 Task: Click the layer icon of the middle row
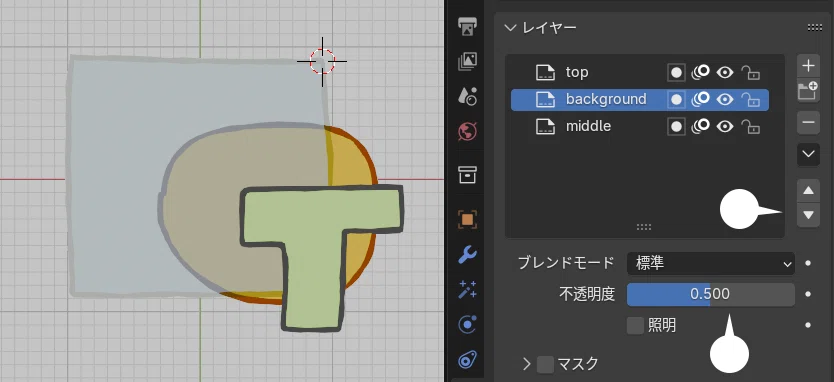point(545,127)
